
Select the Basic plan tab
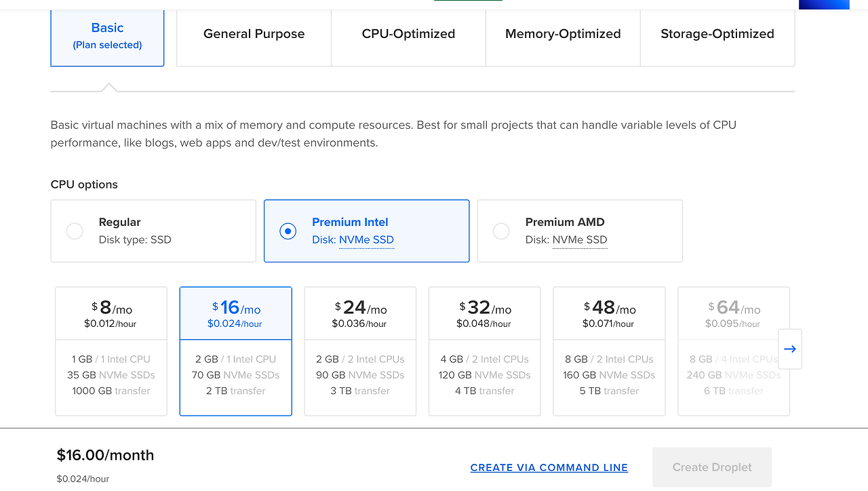click(x=107, y=36)
